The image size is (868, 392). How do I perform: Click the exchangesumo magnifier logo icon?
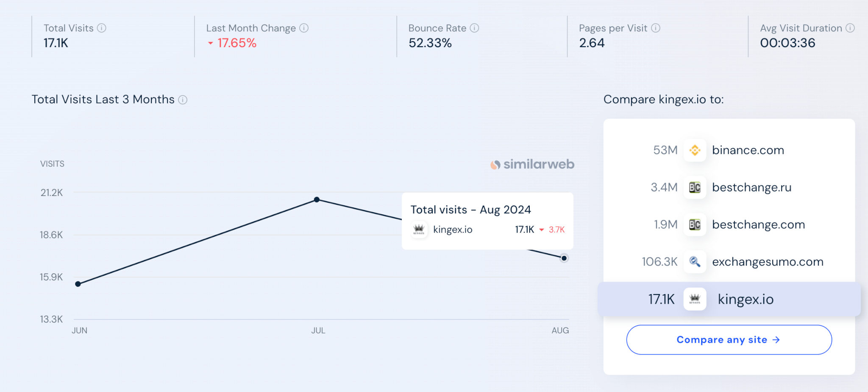click(x=695, y=262)
